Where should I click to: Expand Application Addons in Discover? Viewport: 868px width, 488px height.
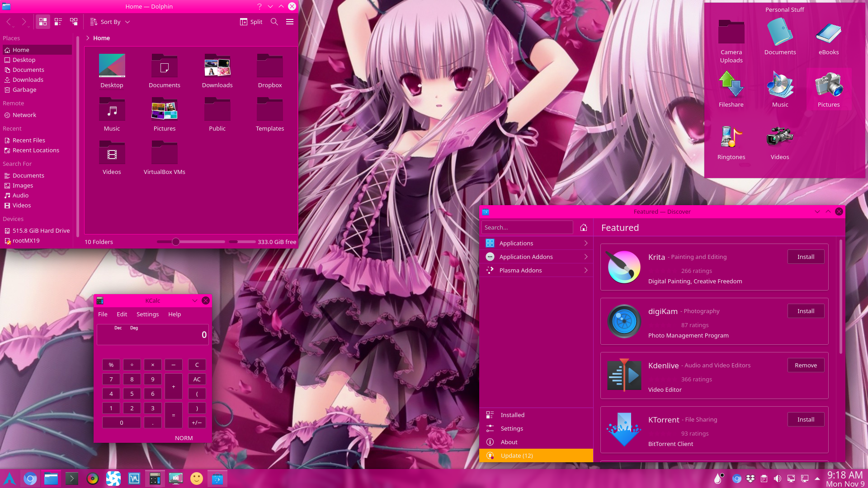click(537, 257)
